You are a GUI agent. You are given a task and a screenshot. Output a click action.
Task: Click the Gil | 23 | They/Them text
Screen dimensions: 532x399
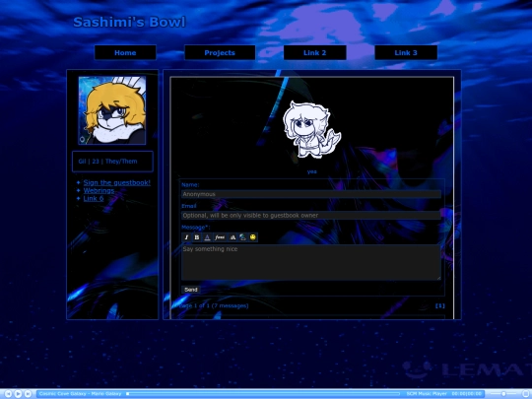coord(108,162)
